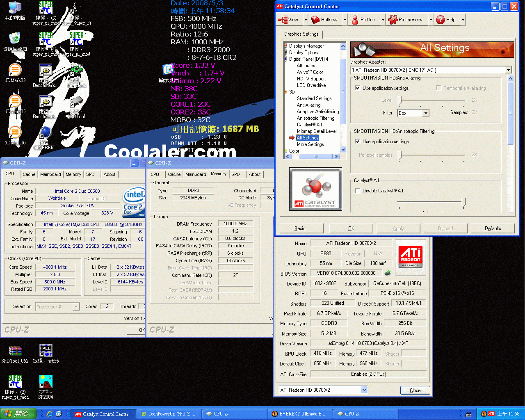
Task: Click the Discard button
Action: pyautogui.click(x=445, y=228)
